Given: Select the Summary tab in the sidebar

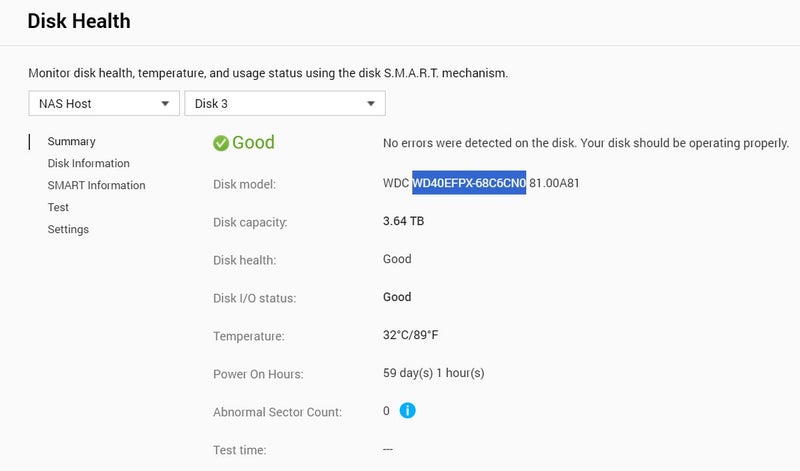Looking at the screenshot, I should (71, 142).
